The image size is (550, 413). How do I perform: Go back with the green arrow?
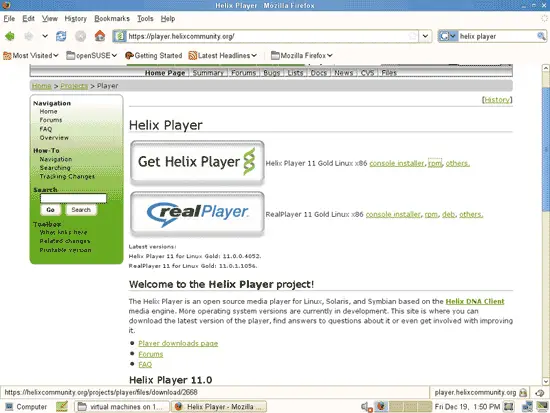click(x=10, y=36)
